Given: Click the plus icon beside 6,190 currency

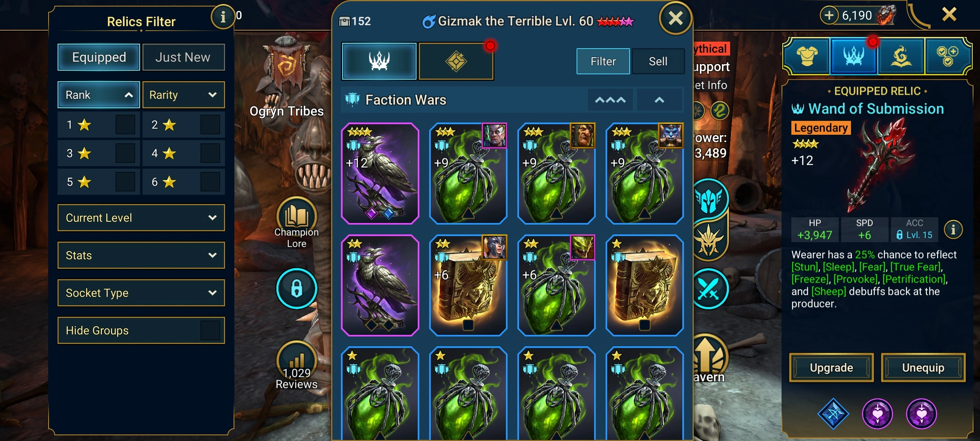Looking at the screenshot, I should coord(829,16).
